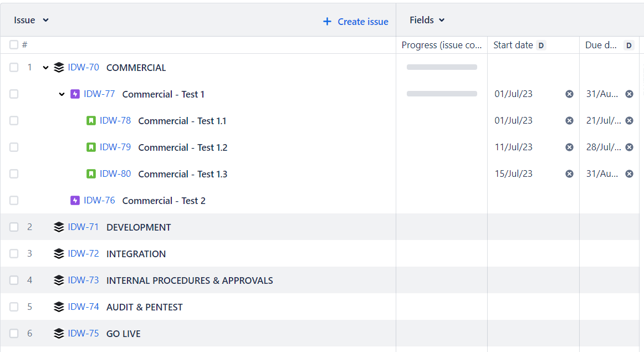
Task: Collapse the IDW-77 Commercial - Test 1 children
Action: pos(62,94)
